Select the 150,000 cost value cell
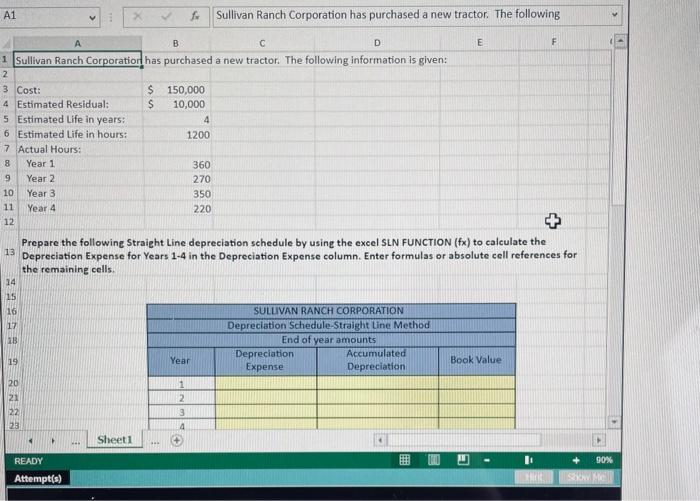The width and height of the screenshot is (700, 501). (177, 90)
